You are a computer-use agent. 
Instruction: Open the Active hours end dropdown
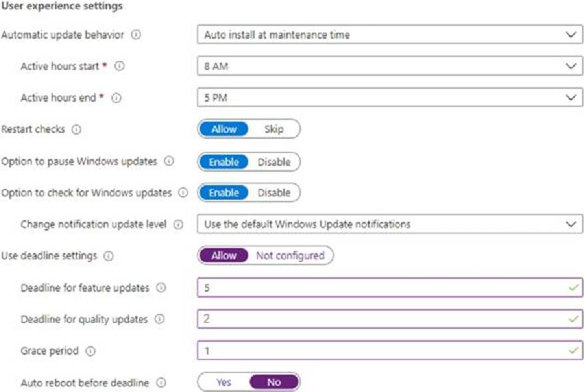[389, 97]
